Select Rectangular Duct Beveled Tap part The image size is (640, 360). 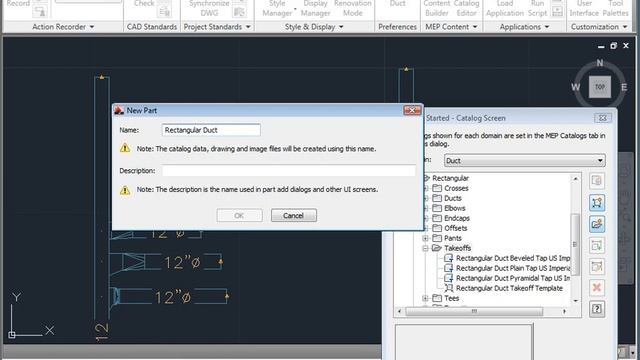pyautogui.click(x=508, y=258)
